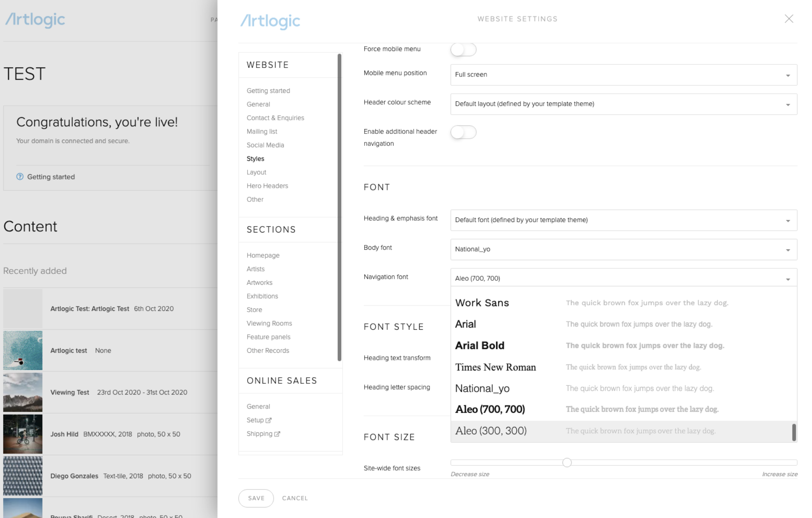The height and width of the screenshot is (518, 812).
Task: Click the Site-wide font sizes slider handle
Action: [x=567, y=462]
